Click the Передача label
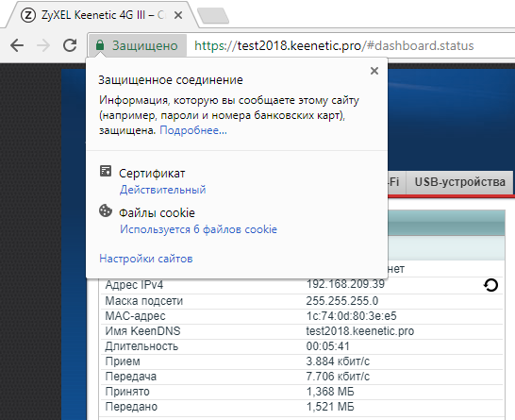 coord(131,377)
